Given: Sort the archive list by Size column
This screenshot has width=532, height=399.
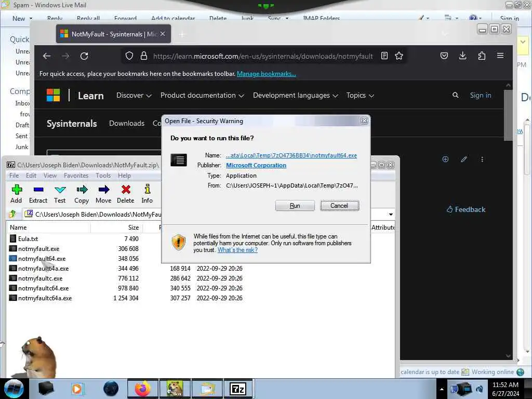Looking at the screenshot, I should [116, 228].
